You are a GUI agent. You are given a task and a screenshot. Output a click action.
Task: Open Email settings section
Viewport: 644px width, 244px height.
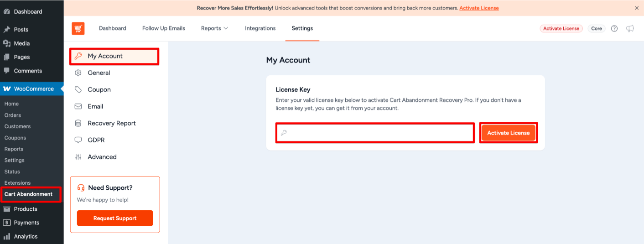[x=95, y=107]
